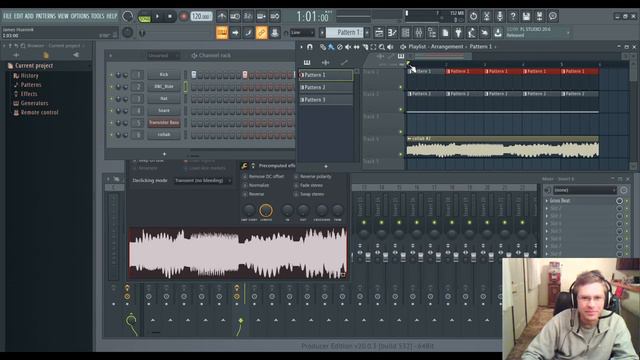The width and height of the screenshot is (640, 360).
Task: Click the View piano roll icon
Action: [392, 33]
